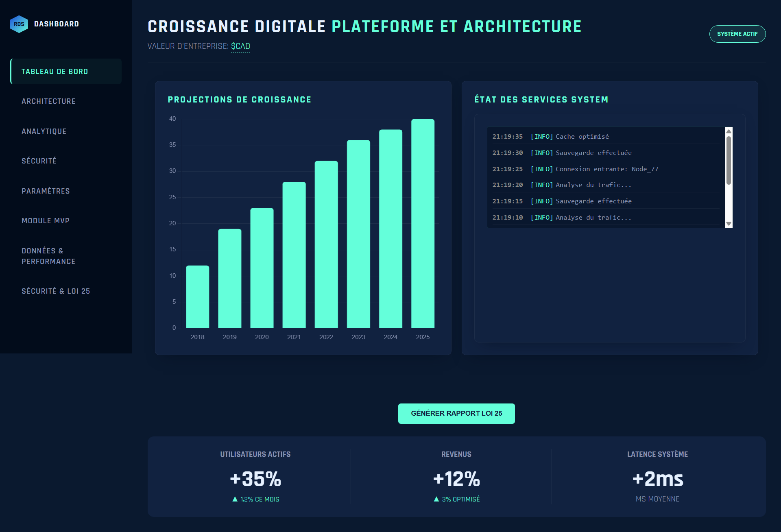Click the 2023 bar in growth chart
This screenshot has height=532, width=781.
tap(358, 234)
